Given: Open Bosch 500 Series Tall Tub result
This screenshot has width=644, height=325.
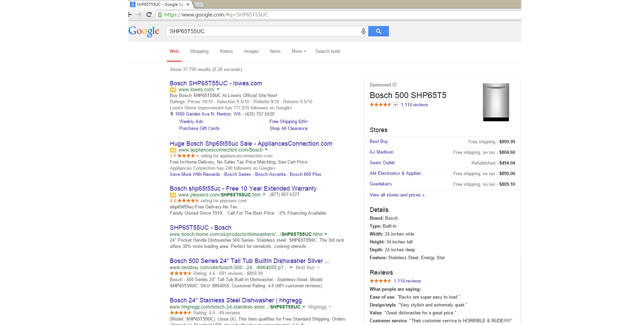Looking at the screenshot, I should click(250, 261).
